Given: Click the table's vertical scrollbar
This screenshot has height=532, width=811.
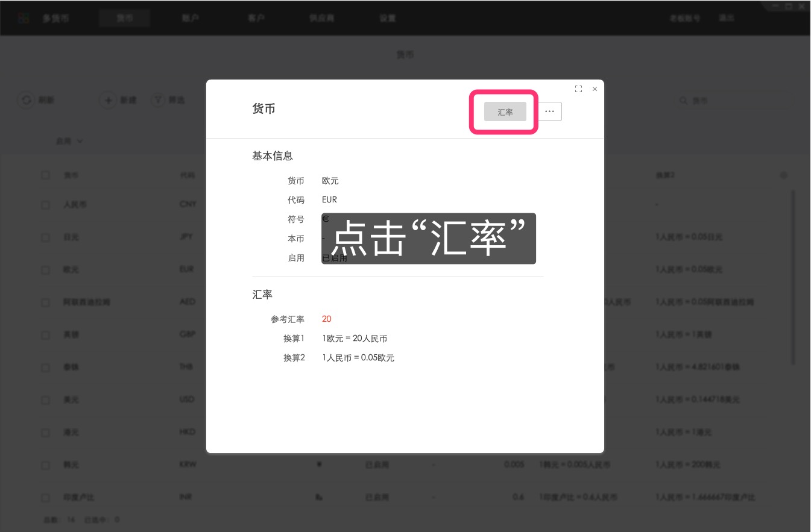Looking at the screenshot, I should pyautogui.click(x=793, y=277).
